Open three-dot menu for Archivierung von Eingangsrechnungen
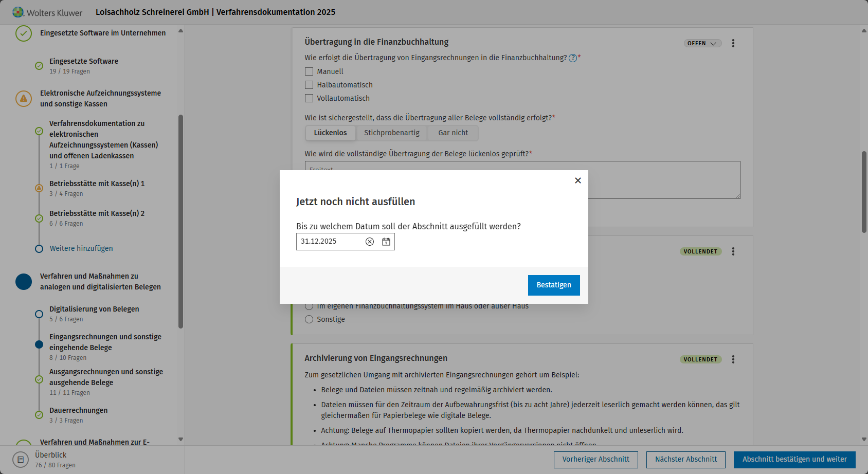This screenshot has width=868, height=474. [733, 359]
